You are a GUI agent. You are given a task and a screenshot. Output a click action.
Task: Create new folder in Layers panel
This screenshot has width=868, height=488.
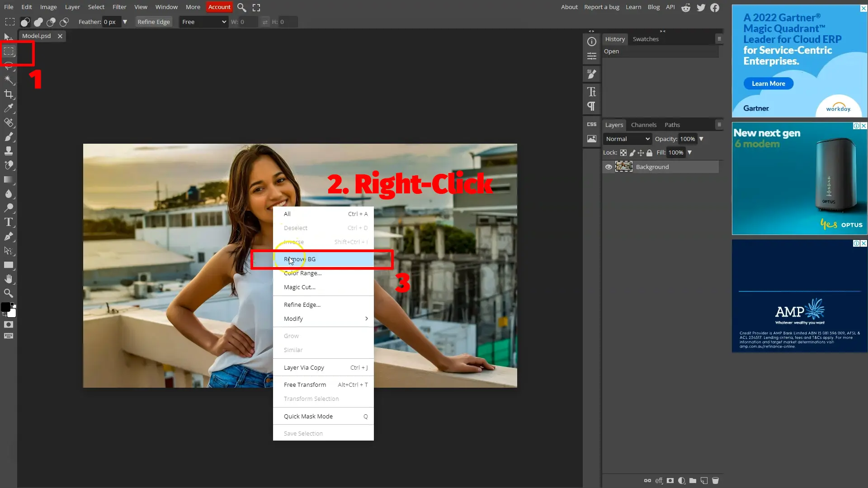[693, 481]
